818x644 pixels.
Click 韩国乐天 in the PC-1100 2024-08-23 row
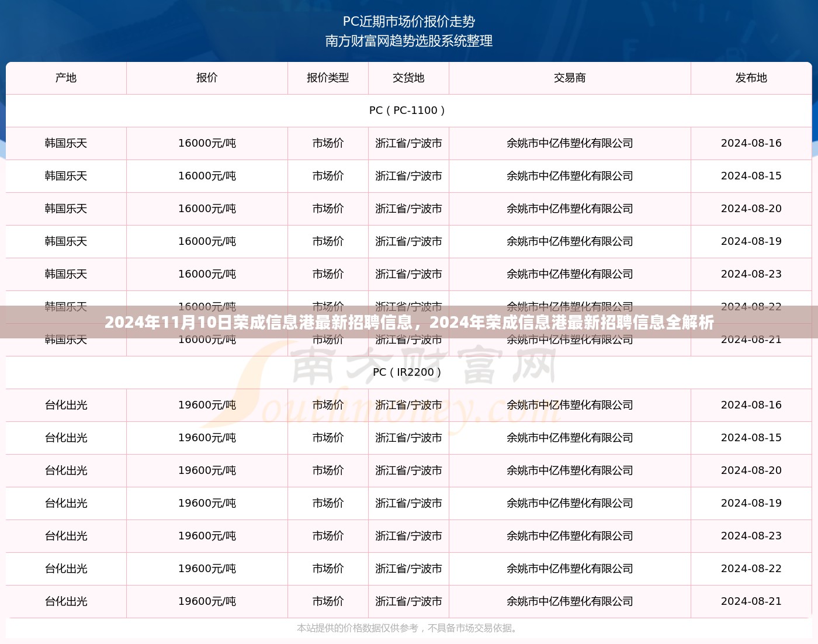[66, 274]
